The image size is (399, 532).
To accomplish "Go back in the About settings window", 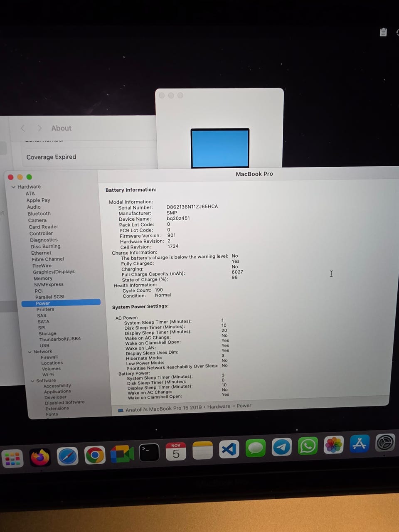I will pos(23,128).
